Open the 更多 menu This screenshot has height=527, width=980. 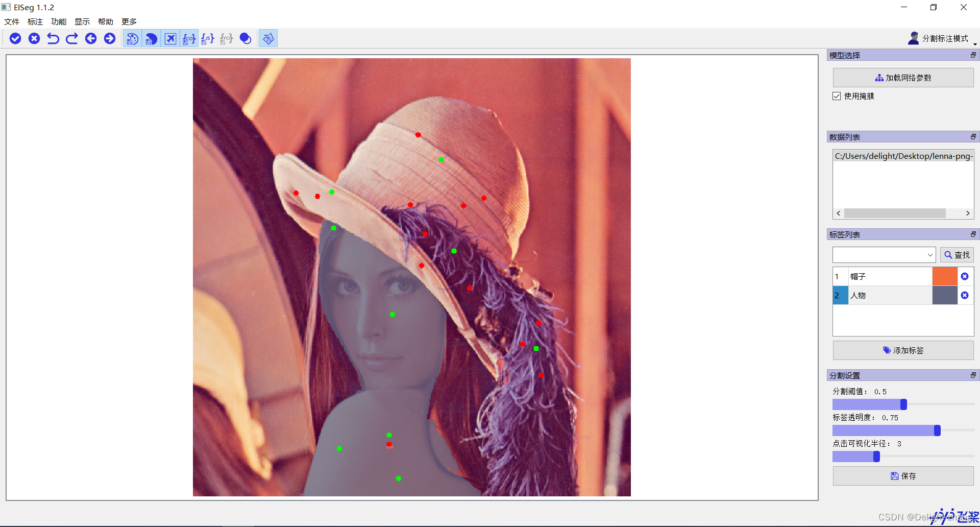(129, 21)
